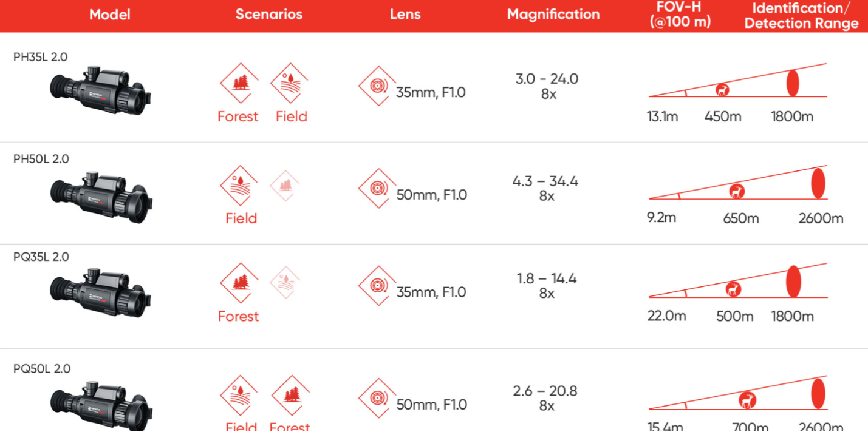Screen dimensions: 868x432
Task: Click the Scenarios column header
Action: coord(269,15)
